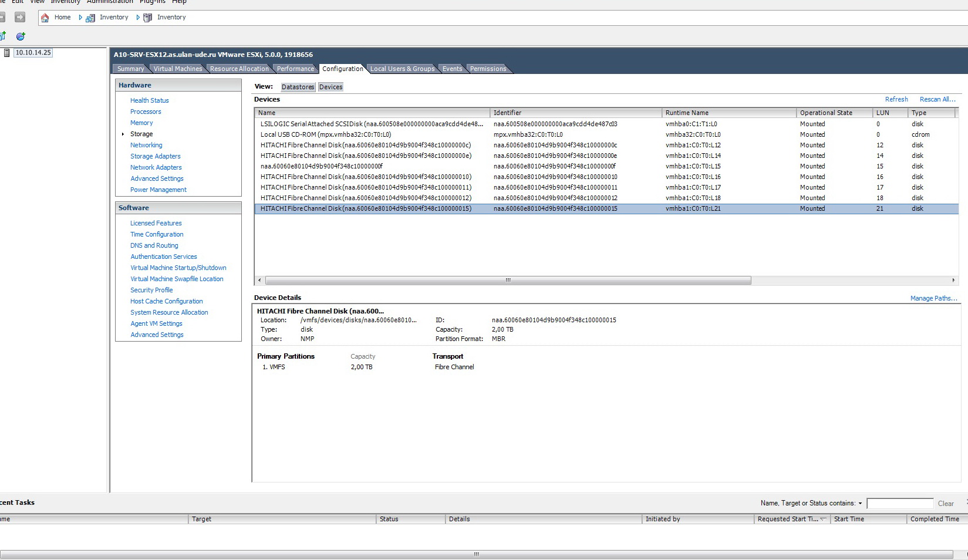The height and width of the screenshot is (560, 968).
Task: Click the first Inventory breadcrumb icon
Action: coord(90,18)
